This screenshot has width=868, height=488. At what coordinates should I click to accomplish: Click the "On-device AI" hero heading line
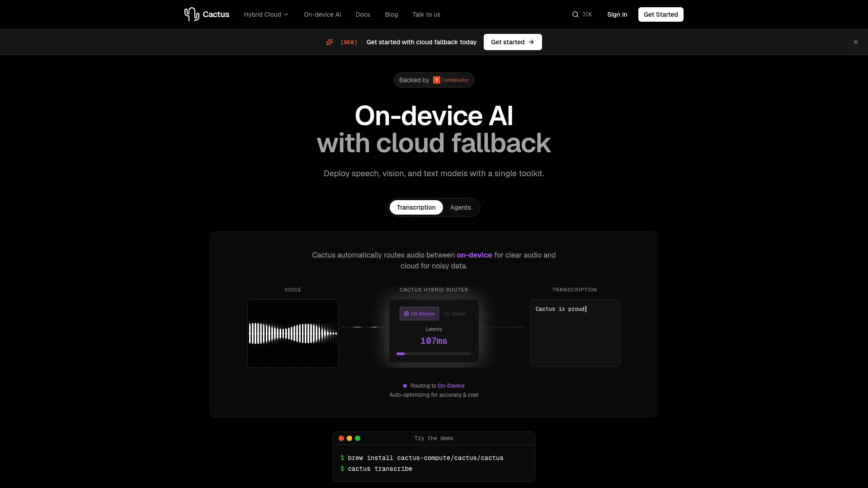(434, 116)
